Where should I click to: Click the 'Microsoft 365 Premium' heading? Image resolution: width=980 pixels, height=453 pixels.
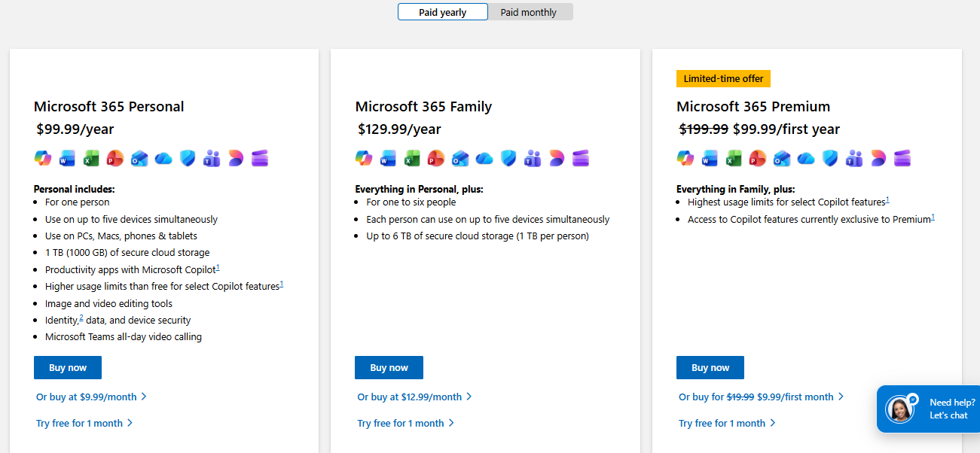[x=753, y=106]
